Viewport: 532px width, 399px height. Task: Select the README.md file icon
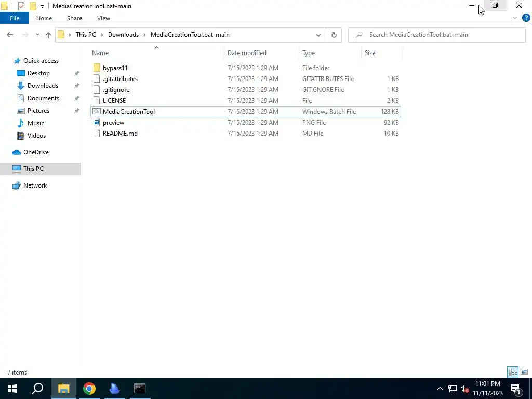tap(97, 134)
